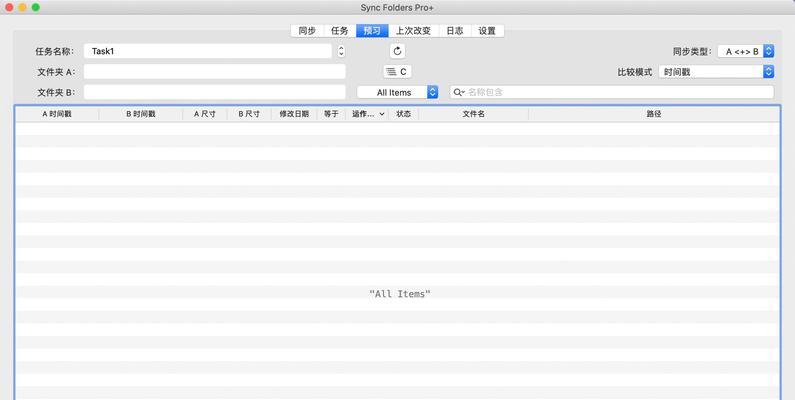The height and width of the screenshot is (400, 795).
Task: Sort by the A 尺寸 column header
Action: (x=205, y=114)
